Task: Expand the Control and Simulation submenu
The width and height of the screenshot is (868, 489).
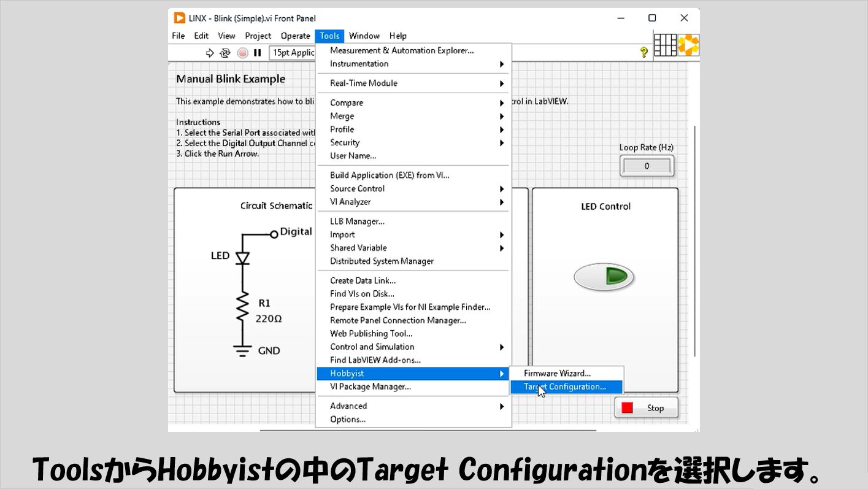Action: (x=413, y=347)
